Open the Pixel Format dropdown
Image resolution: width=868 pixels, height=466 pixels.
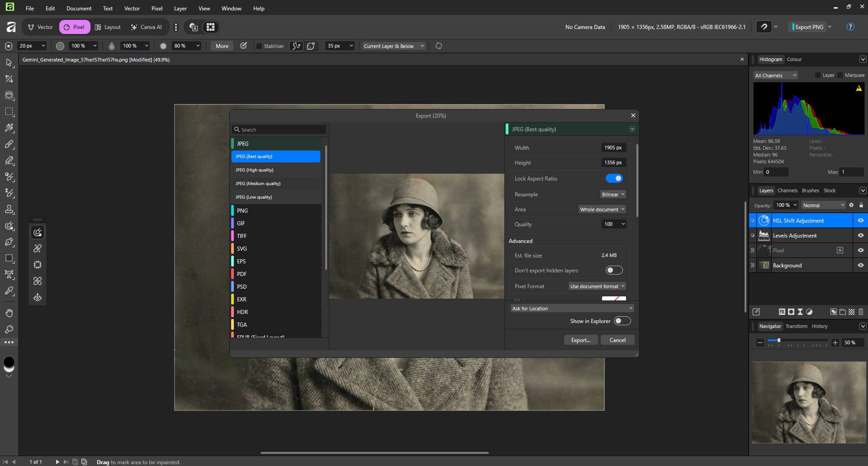coord(597,286)
